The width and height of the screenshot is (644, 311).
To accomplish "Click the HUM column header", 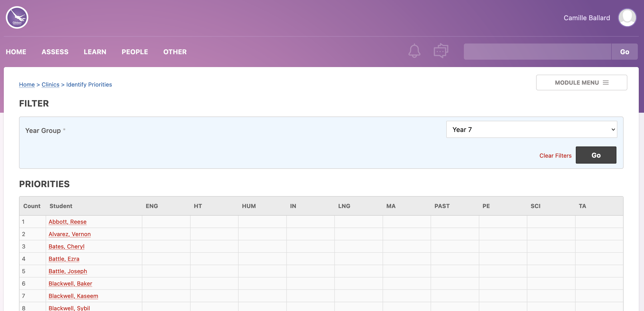I will click(249, 206).
